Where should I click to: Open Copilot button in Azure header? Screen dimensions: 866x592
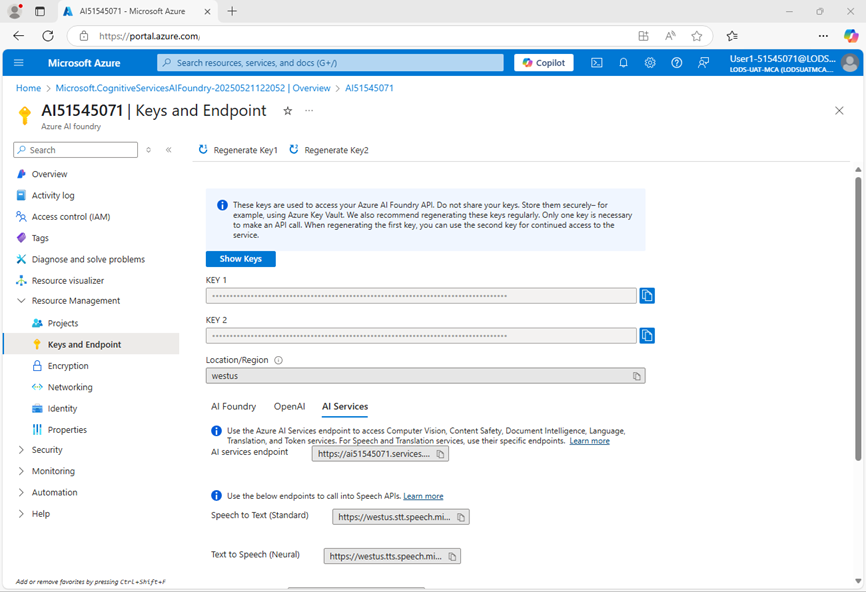click(x=543, y=63)
